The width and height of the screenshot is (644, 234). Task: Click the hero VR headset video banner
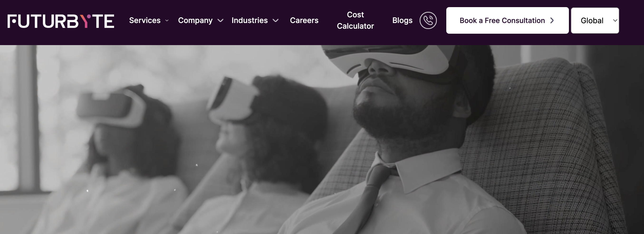coord(322,140)
